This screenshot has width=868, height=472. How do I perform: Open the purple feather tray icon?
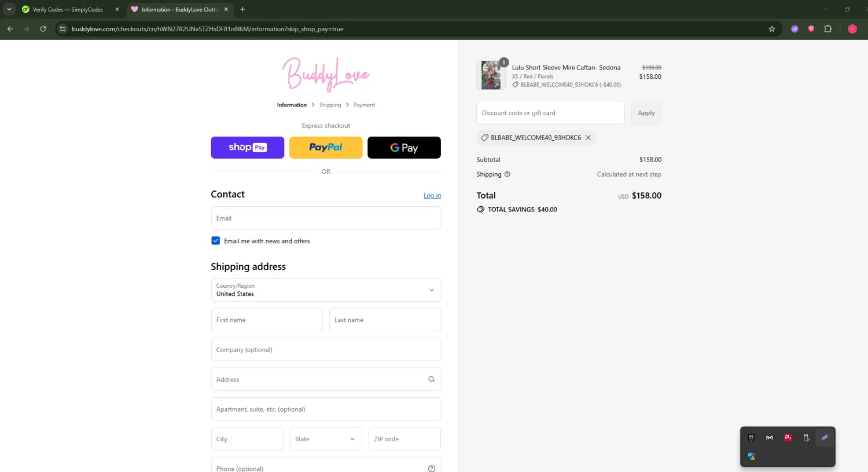[825, 438]
